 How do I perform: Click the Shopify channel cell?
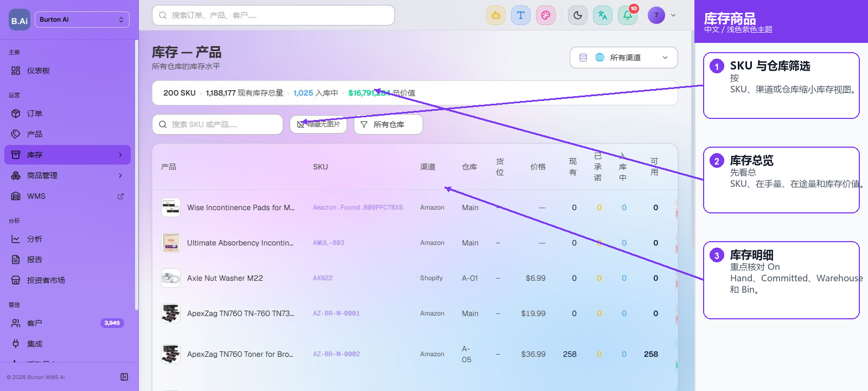431,278
